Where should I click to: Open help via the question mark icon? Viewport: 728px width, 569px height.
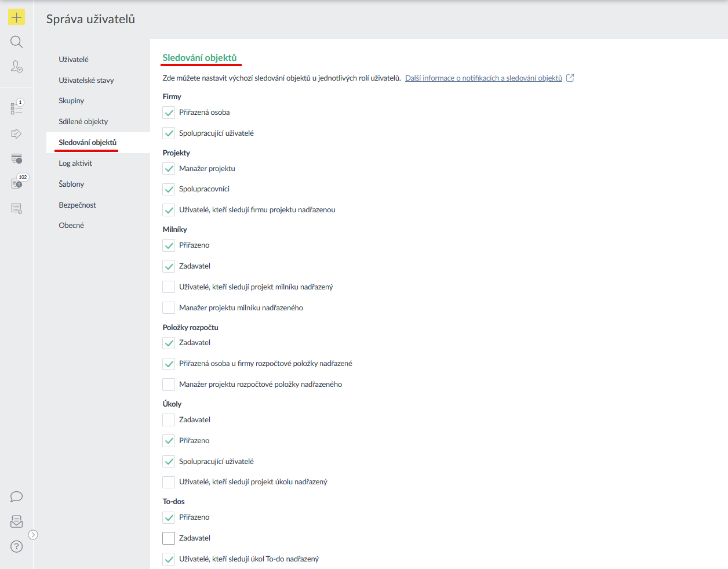16,546
